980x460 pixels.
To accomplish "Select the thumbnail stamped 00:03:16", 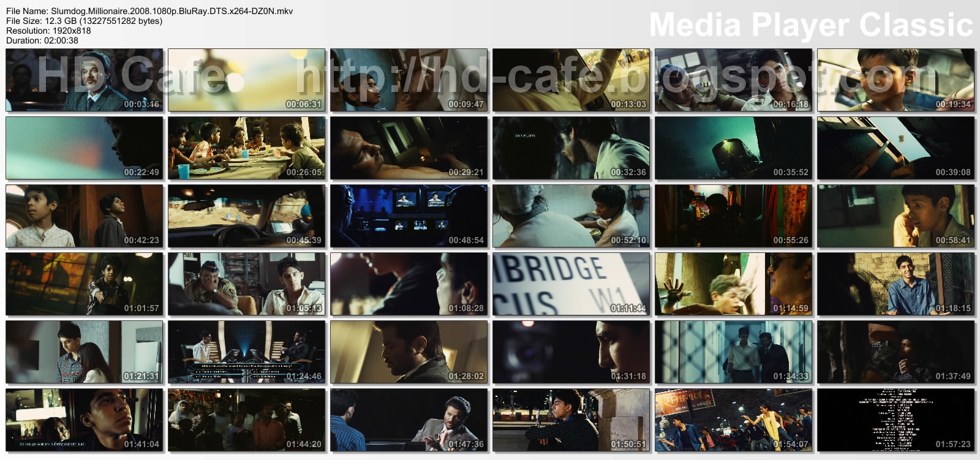I will click(85, 80).
